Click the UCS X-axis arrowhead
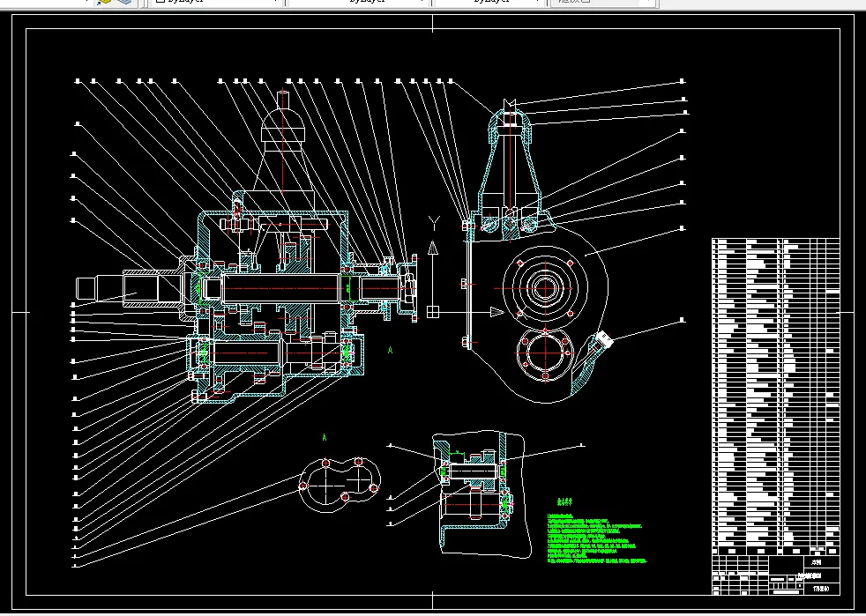This screenshot has width=866, height=616. click(497, 313)
